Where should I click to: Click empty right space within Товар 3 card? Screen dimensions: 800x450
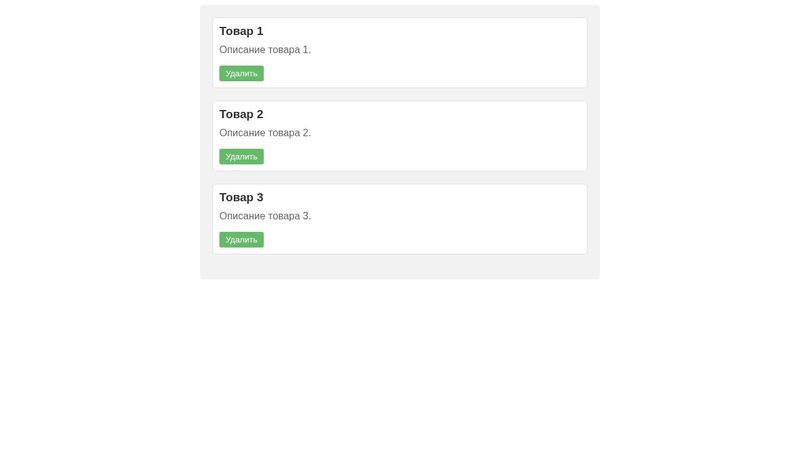[x=480, y=218]
